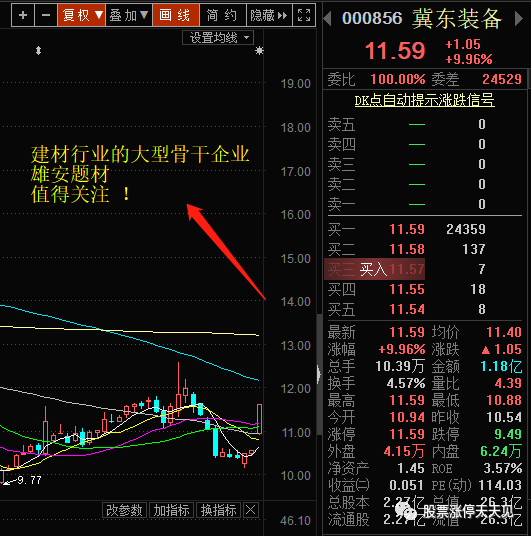Open the 叠加 overlay dropdown
The width and height of the screenshot is (531, 536).
coord(129,15)
